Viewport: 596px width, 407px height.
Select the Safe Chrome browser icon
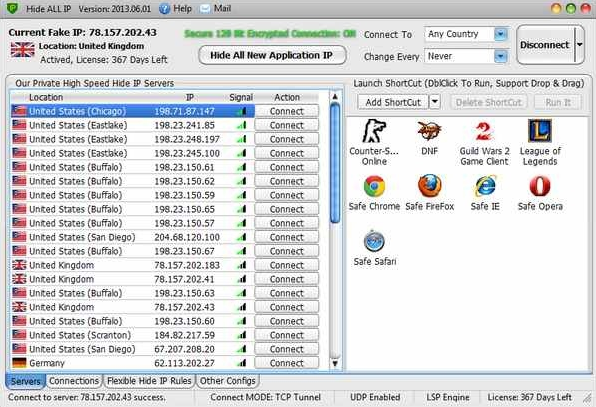pyautogui.click(x=374, y=186)
